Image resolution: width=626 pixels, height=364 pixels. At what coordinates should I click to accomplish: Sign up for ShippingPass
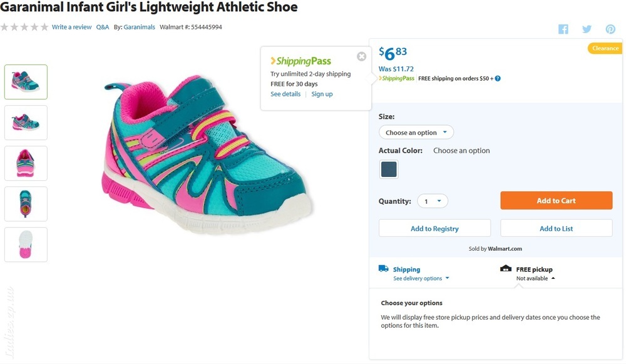pyautogui.click(x=322, y=94)
